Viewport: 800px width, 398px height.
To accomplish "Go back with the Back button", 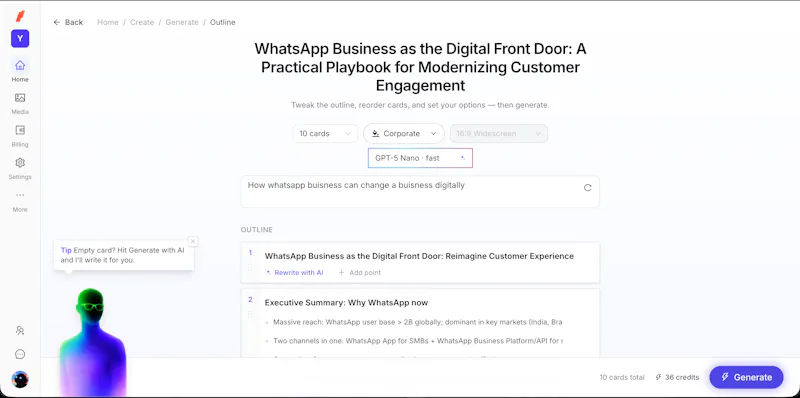I will [x=68, y=22].
